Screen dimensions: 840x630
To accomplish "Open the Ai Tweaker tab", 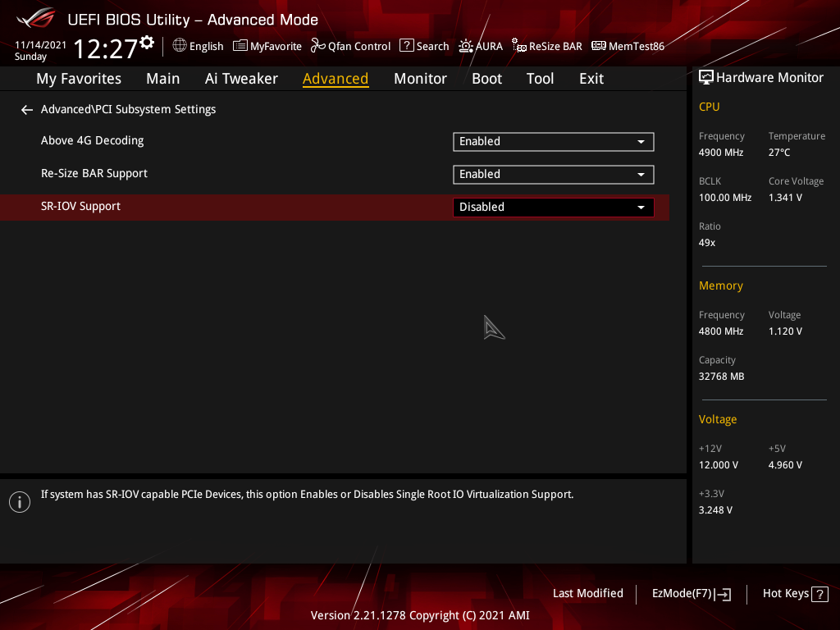I will point(241,79).
